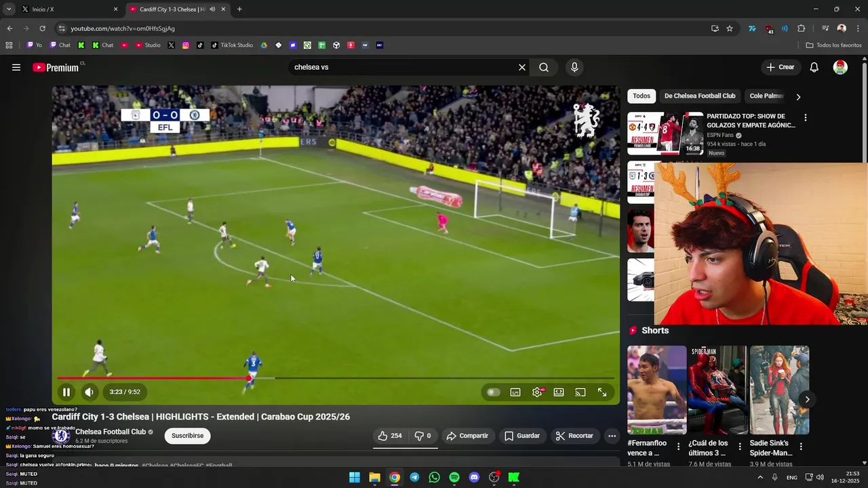
Task: Open player settings gear
Action: click(537, 392)
